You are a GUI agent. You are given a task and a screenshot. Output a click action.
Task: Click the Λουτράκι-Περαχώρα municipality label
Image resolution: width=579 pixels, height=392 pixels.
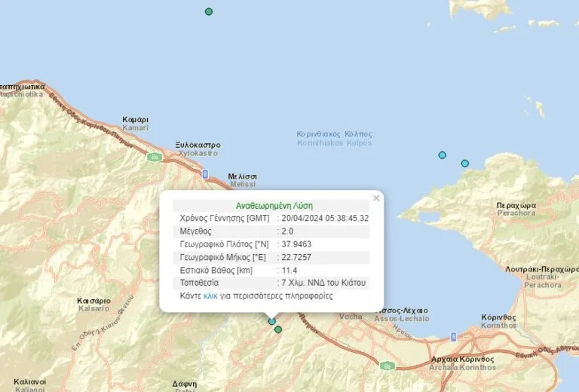542,277
